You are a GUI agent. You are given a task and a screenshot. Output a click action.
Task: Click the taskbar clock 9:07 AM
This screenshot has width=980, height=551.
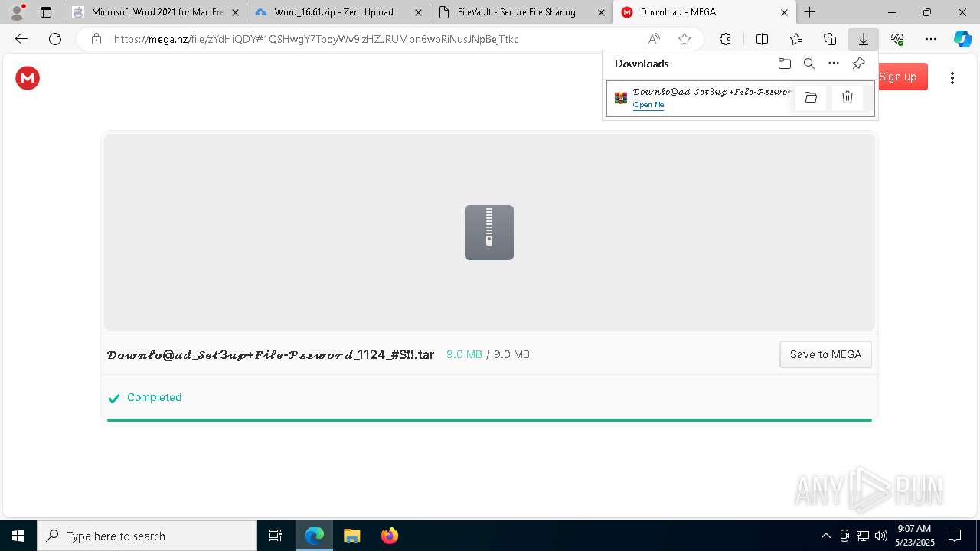[914, 529]
